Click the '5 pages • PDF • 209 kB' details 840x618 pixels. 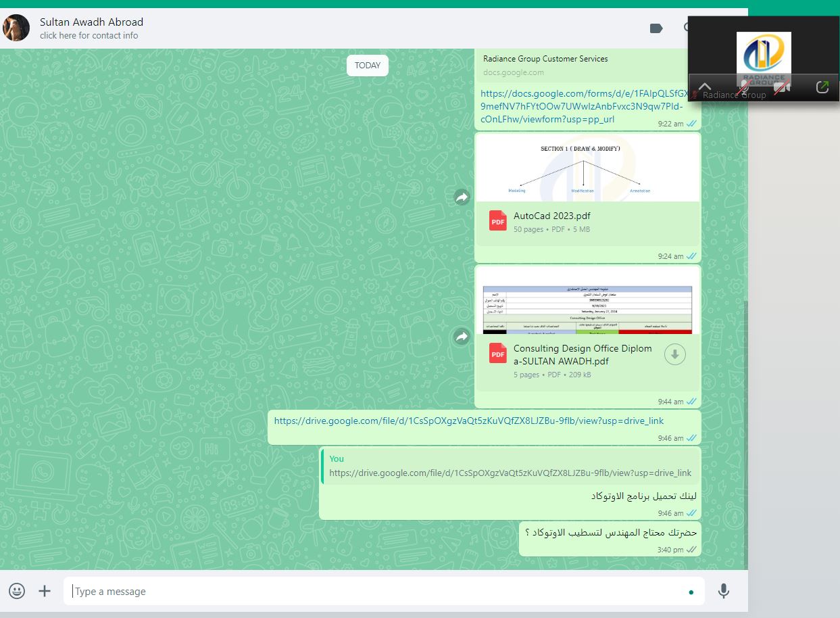[x=552, y=375]
